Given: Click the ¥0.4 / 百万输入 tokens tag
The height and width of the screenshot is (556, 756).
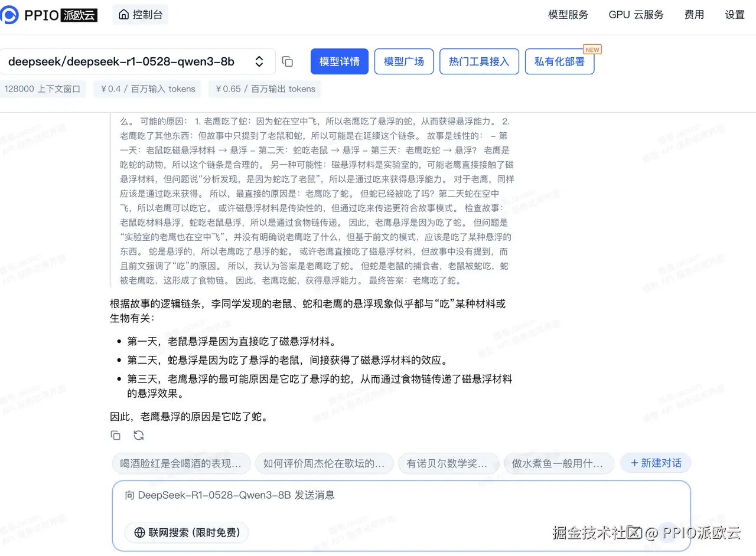Looking at the screenshot, I should coord(146,89).
